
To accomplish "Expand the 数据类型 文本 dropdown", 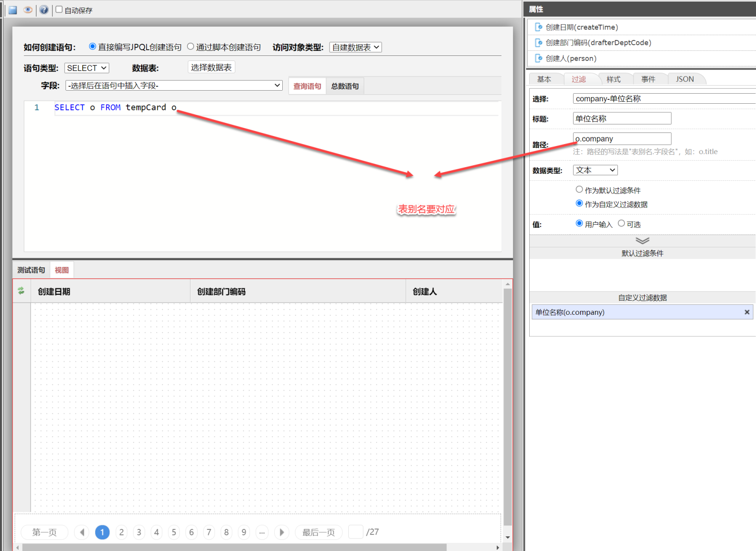I will point(595,170).
